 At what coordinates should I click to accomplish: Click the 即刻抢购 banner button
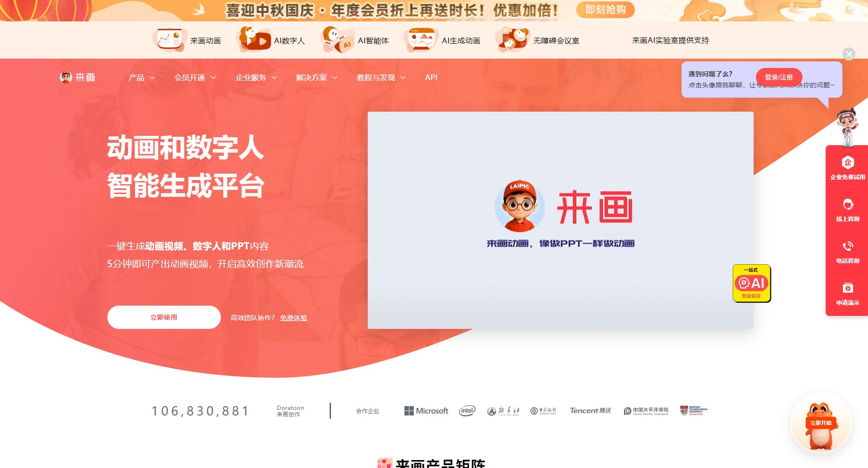[605, 10]
